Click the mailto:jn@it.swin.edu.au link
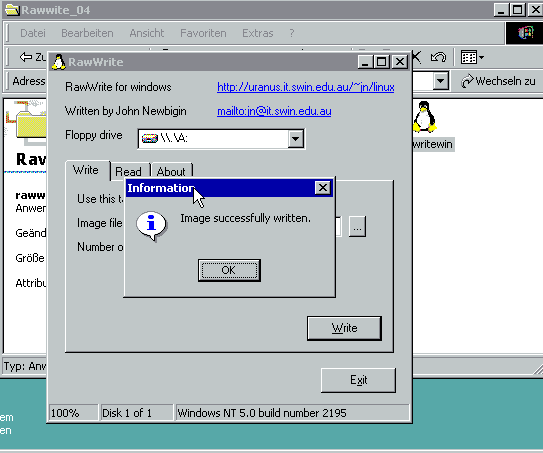 (274, 111)
